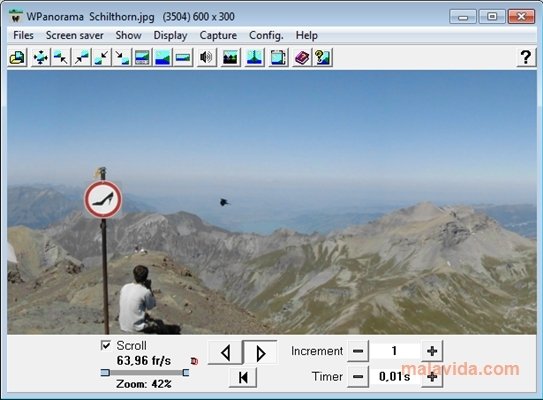The height and width of the screenshot is (400, 543).
Task: Click the center image four-arrows icon
Action: 41,57
